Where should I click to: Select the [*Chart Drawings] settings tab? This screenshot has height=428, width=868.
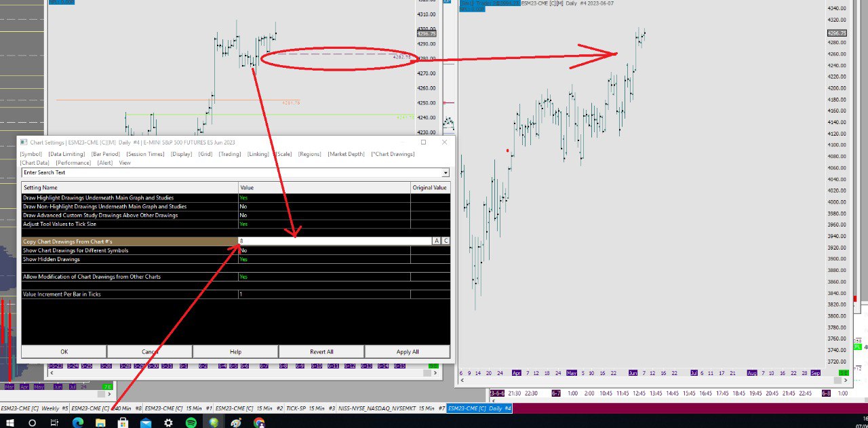tap(393, 154)
